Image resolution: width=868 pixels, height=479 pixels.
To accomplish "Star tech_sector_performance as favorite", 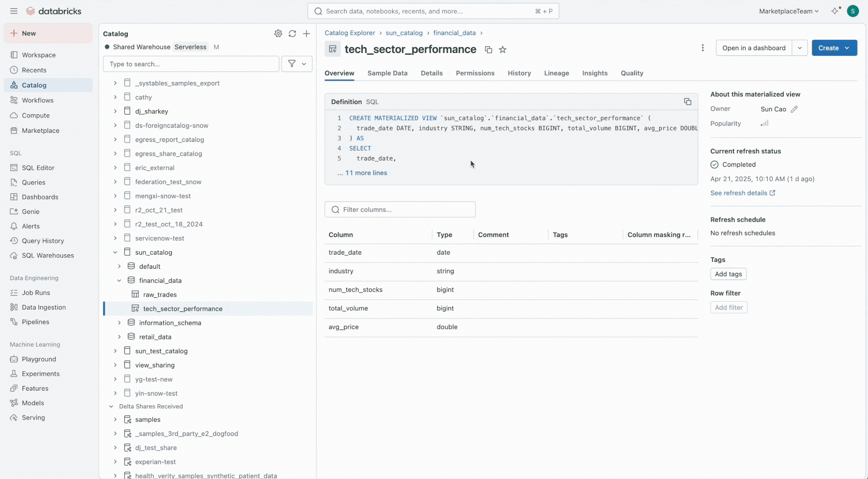I will click(503, 50).
